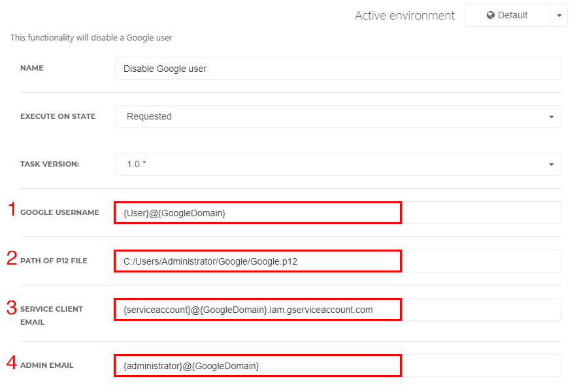Click the Service Client Email input field
Screen dimensions: 579x392
click(x=338, y=309)
